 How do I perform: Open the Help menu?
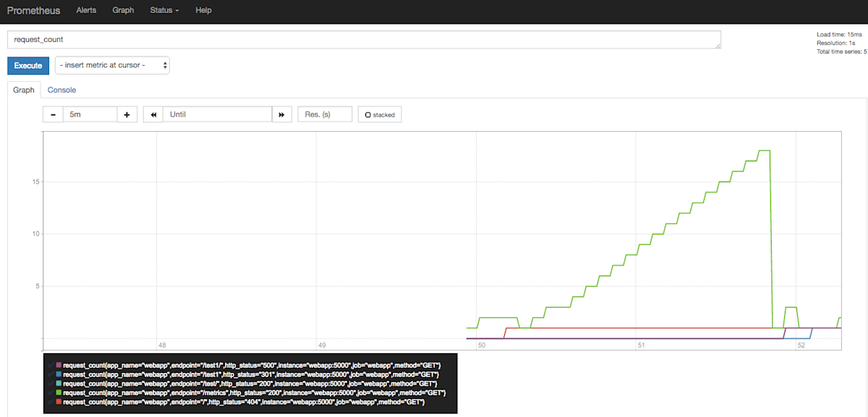(x=203, y=10)
